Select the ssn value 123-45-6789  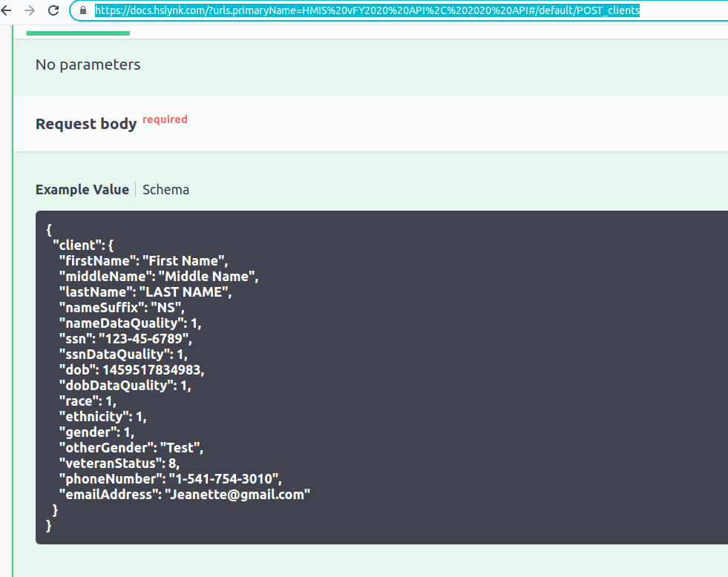coord(145,338)
